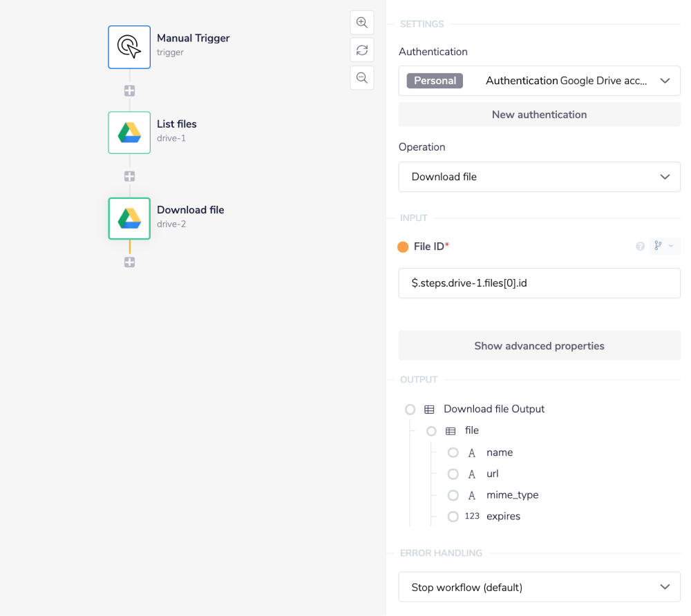Open the File ID input type selector
Viewport: 691px width, 616px height.
tap(664, 247)
